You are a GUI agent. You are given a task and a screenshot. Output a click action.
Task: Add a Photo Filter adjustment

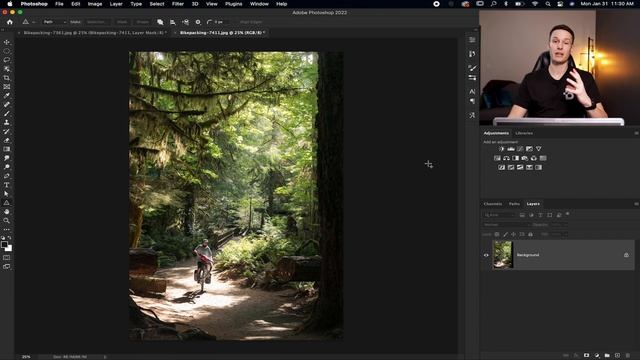tap(524, 158)
